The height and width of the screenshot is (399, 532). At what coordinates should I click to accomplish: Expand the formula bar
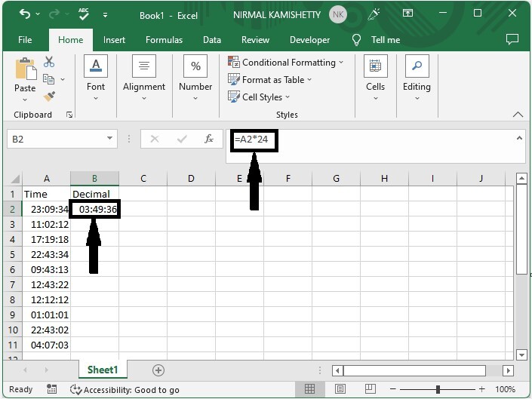tap(519, 138)
